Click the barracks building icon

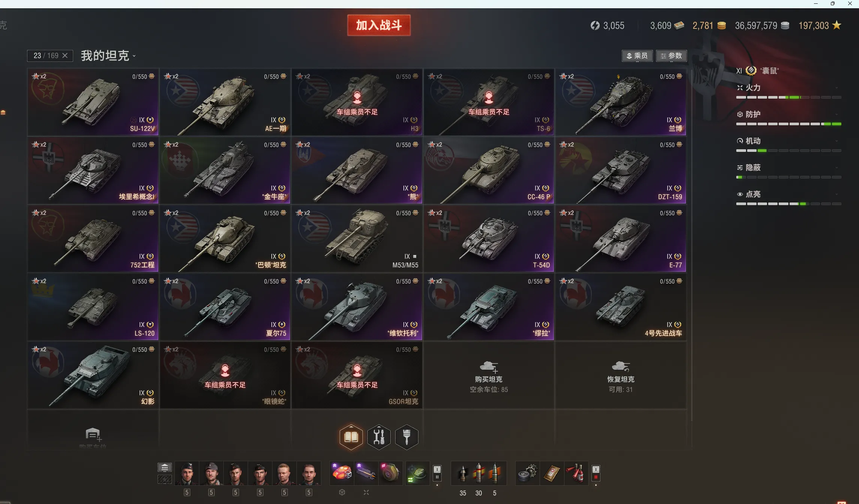(x=164, y=467)
